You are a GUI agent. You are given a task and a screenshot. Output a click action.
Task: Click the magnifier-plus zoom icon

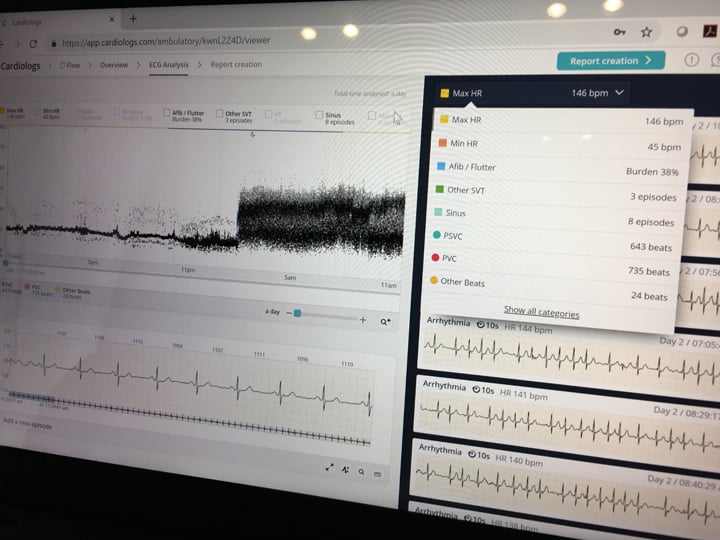[x=385, y=322]
